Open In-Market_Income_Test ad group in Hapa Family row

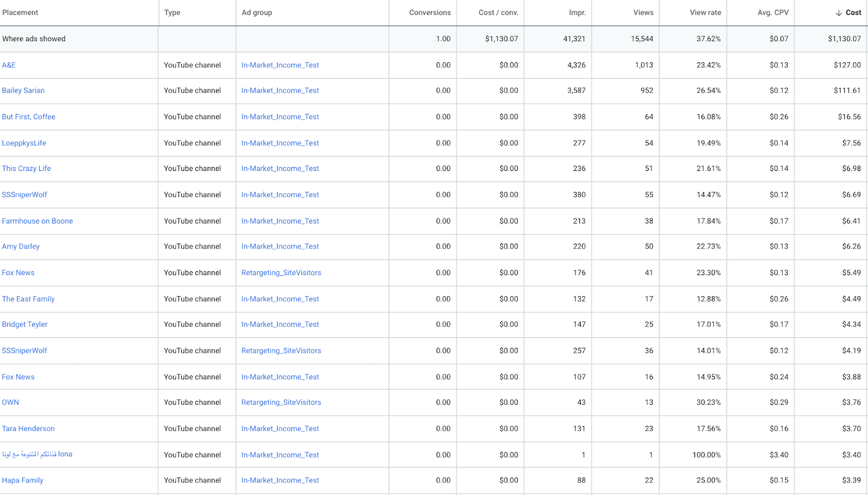(280, 480)
